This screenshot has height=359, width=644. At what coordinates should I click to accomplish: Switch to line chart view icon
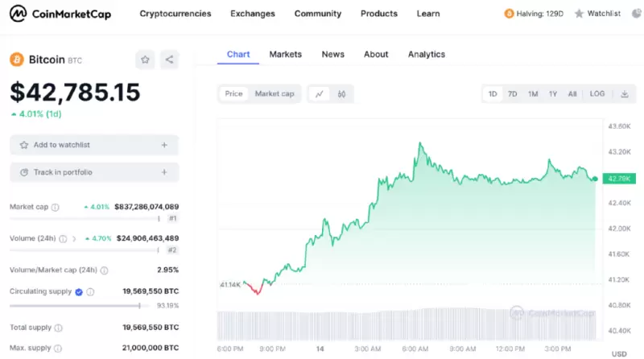click(320, 94)
